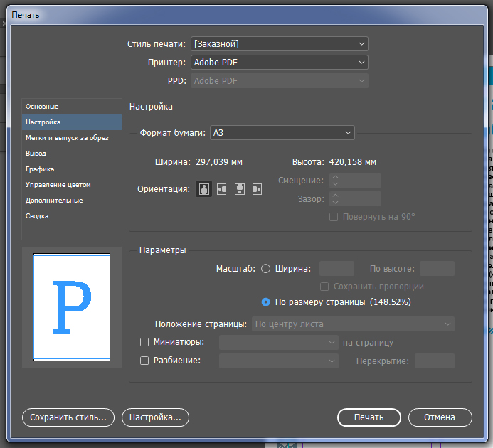Click the height value 420,158 мм

pyautogui.click(x=352, y=162)
